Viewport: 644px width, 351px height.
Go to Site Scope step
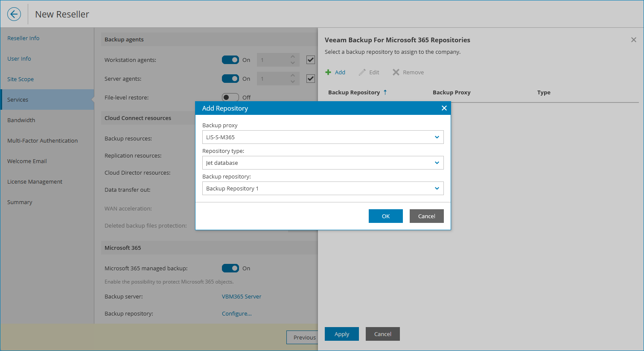click(20, 79)
